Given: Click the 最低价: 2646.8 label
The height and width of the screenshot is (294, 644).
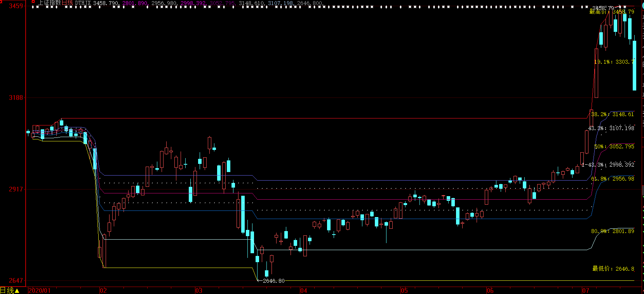Looking at the screenshot, I should point(613,268).
